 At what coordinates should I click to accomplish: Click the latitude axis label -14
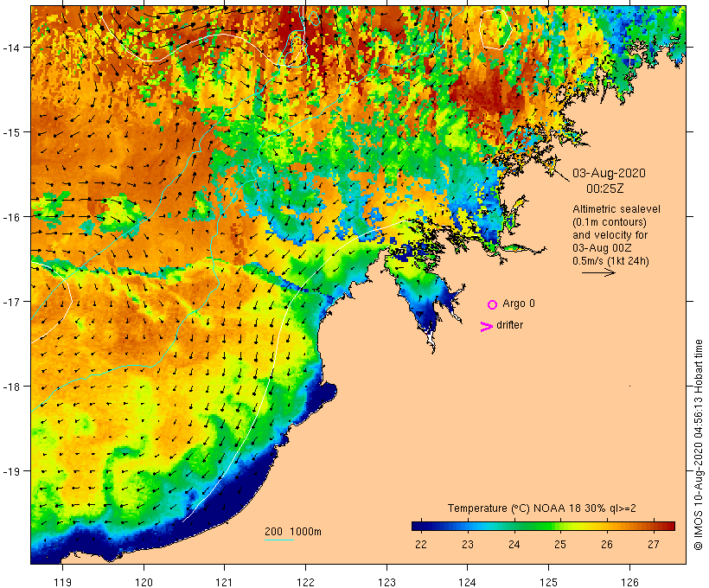tap(10, 48)
